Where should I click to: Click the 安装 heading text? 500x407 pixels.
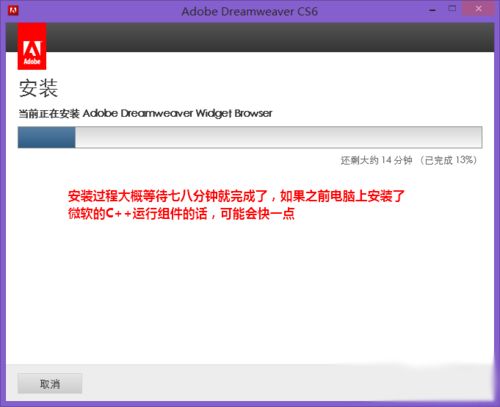click(x=38, y=88)
